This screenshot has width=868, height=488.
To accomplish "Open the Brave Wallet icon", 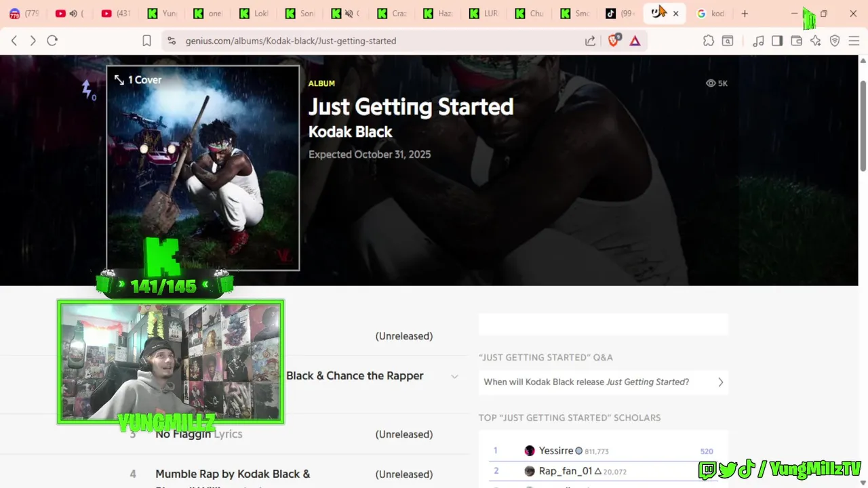I will (797, 41).
